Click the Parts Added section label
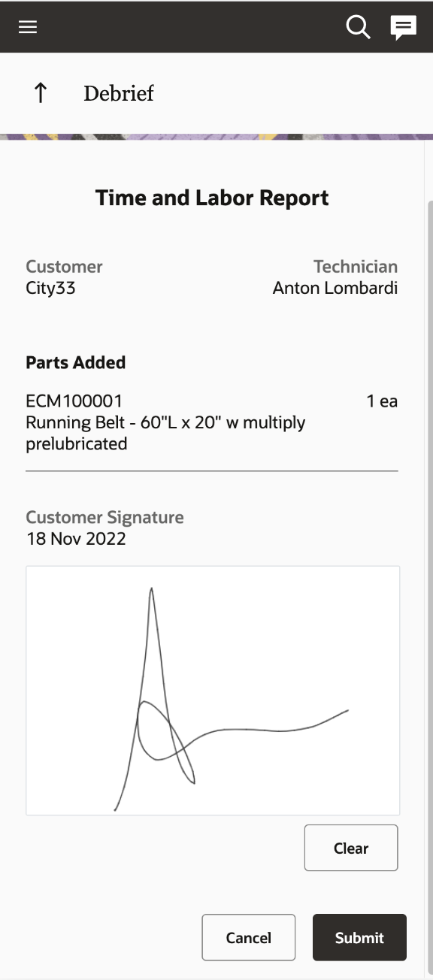 click(x=75, y=362)
